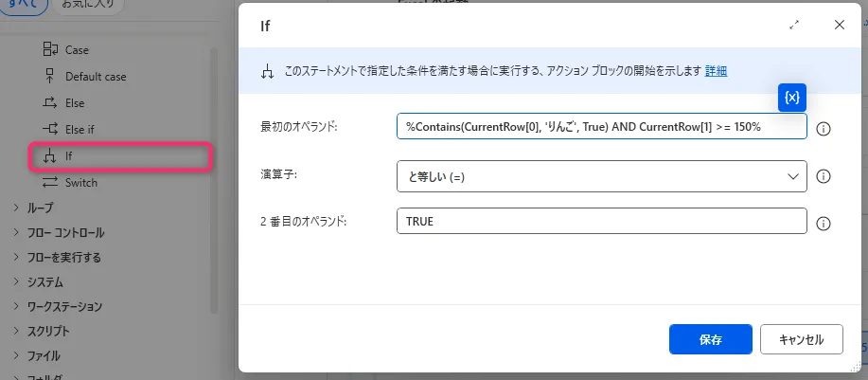Image resolution: width=868 pixels, height=380 pixels.
Task: Close the If dialog window
Action: coord(839,26)
